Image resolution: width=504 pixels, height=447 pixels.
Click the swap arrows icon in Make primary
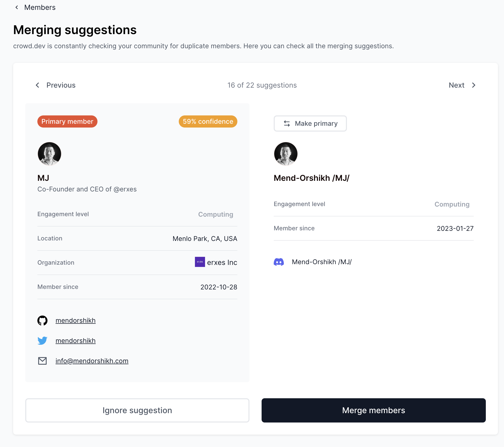coord(287,123)
